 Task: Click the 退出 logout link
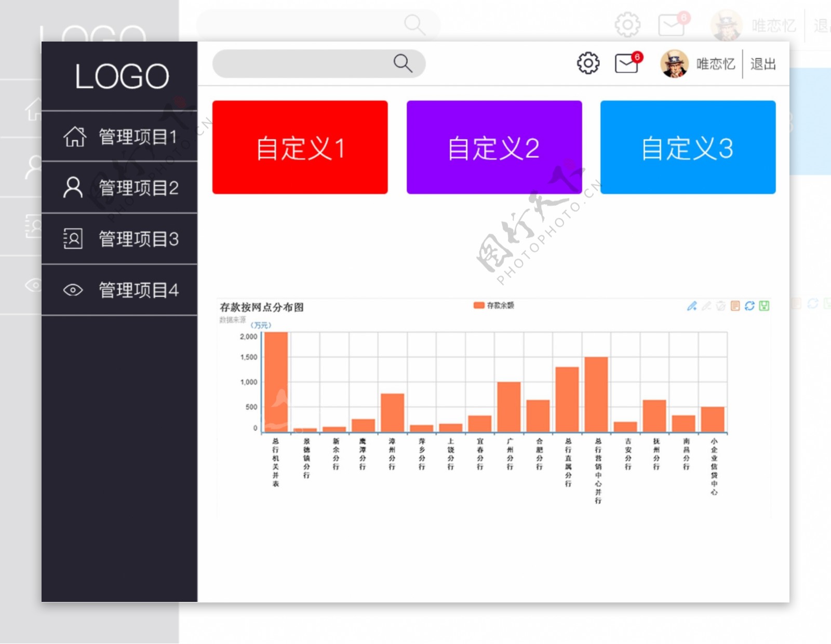tap(763, 64)
